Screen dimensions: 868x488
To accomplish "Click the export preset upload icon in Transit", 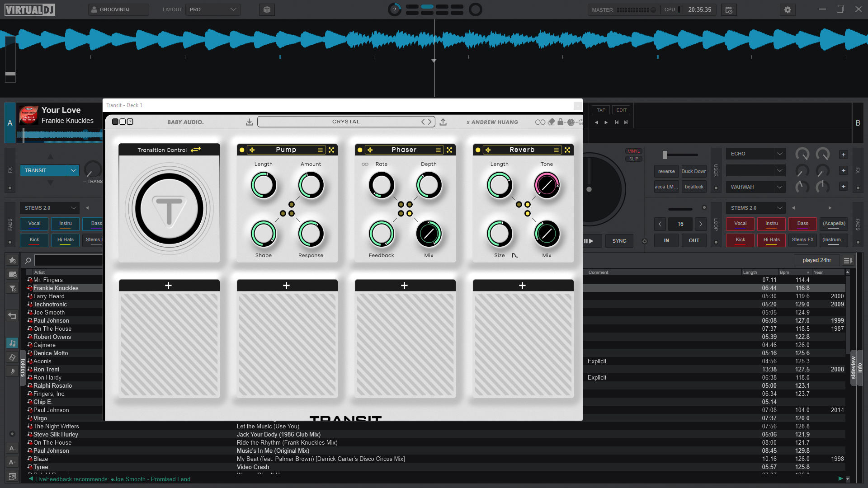I will pyautogui.click(x=443, y=122).
